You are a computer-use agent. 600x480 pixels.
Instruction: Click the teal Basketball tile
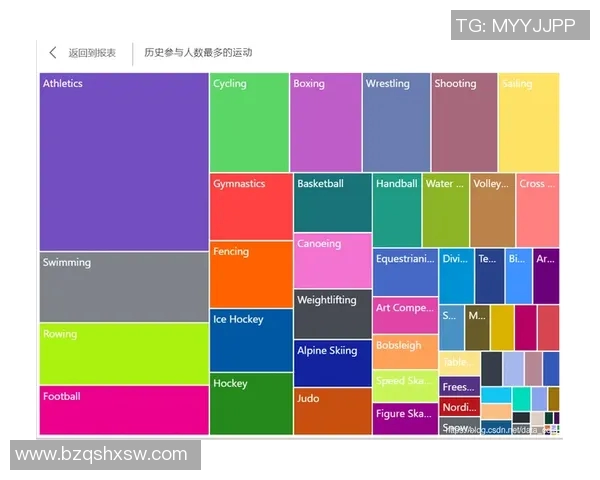(x=333, y=203)
